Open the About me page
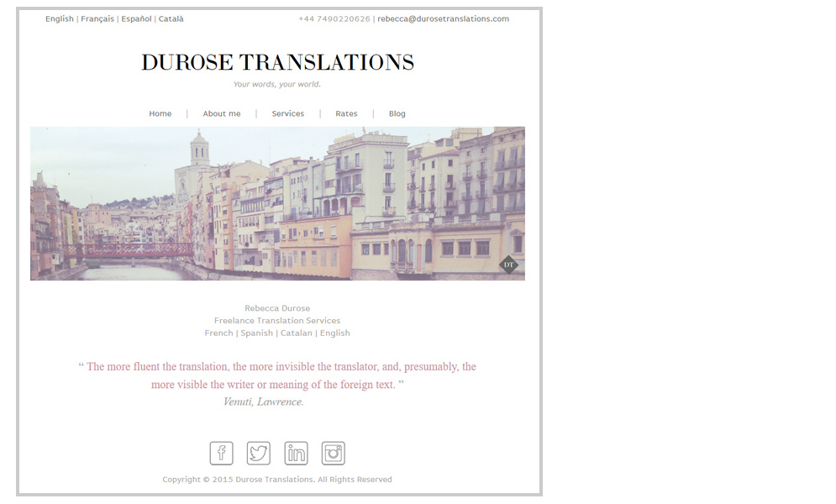The height and width of the screenshot is (504, 836). 222,113
